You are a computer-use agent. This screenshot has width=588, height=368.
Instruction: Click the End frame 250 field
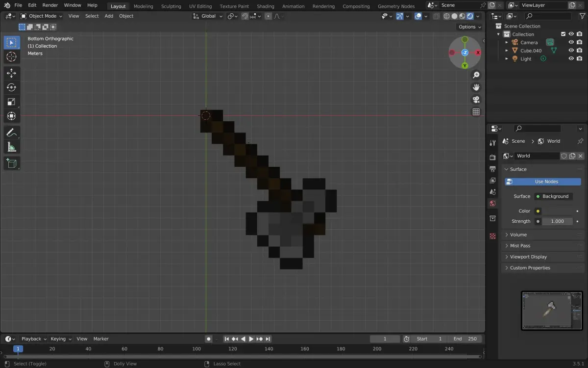tap(466, 339)
